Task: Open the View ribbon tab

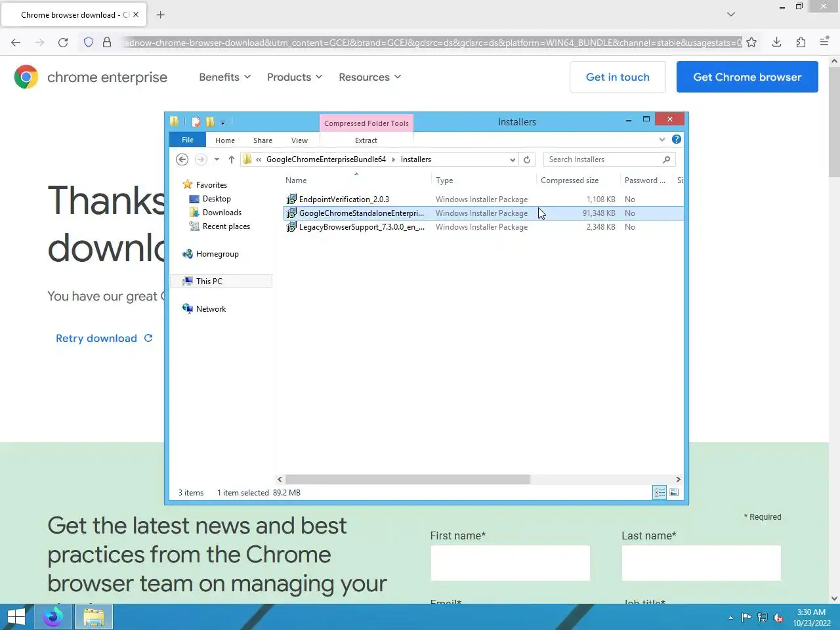Action: coord(299,140)
